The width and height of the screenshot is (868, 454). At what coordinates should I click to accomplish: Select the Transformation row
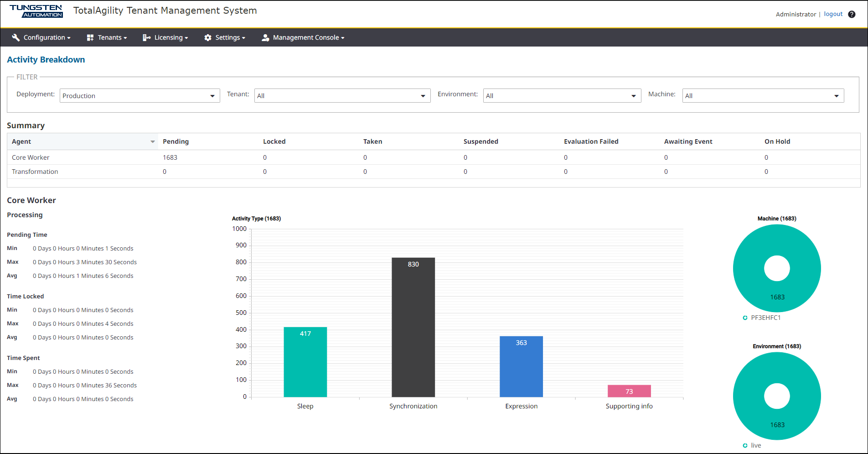click(434, 172)
